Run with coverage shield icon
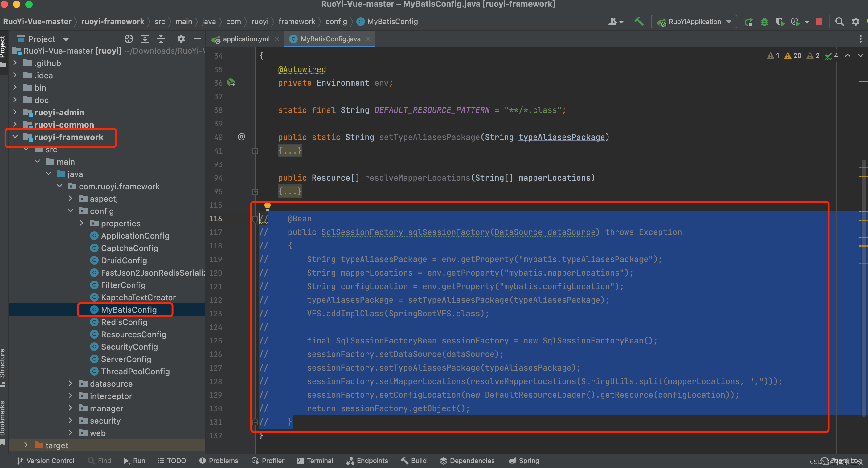This screenshot has height=468, width=868. (780, 22)
